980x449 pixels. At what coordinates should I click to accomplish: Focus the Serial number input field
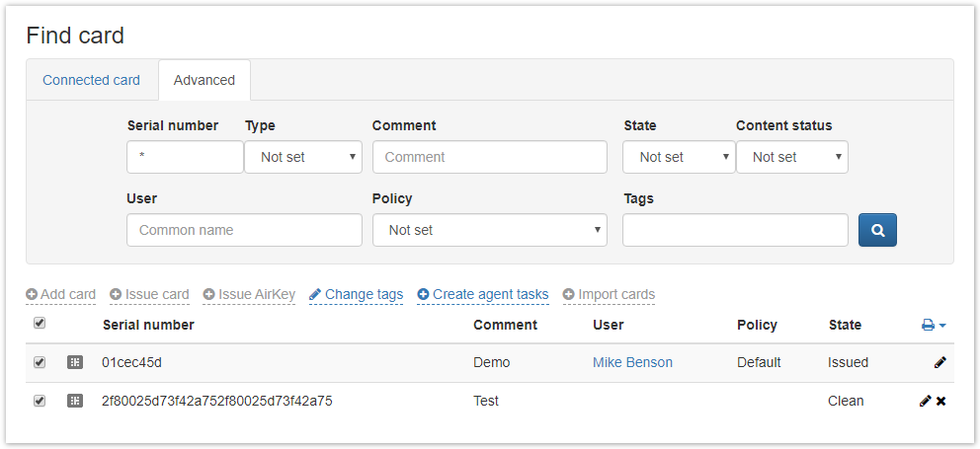coord(185,157)
